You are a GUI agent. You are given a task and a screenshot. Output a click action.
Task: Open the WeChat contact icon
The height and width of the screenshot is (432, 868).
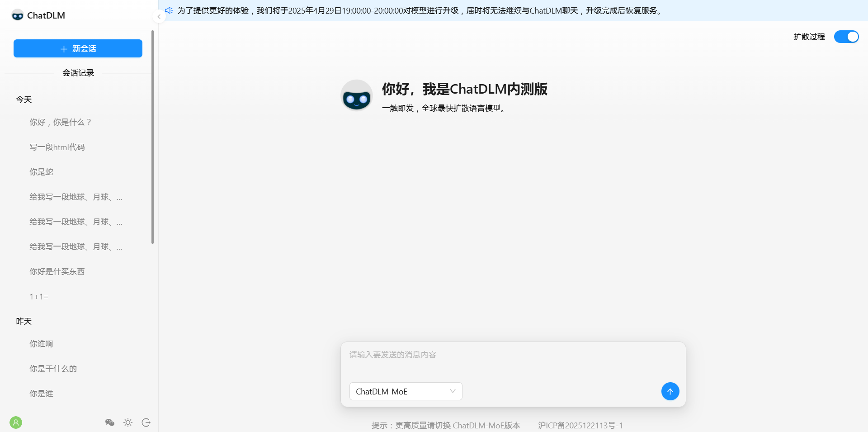109,423
